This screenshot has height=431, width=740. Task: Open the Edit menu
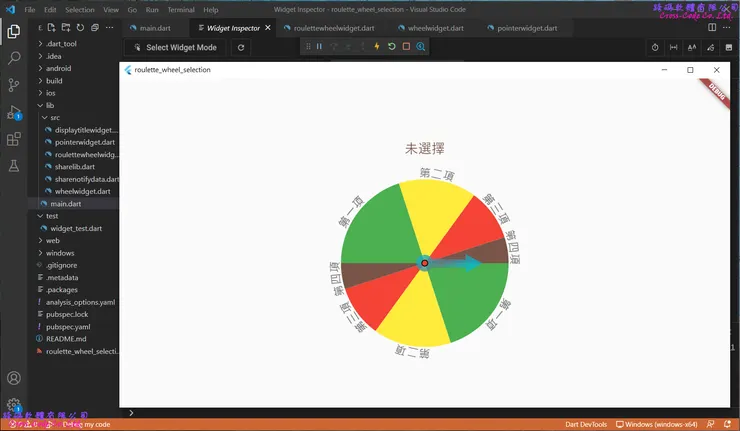[x=50, y=9]
